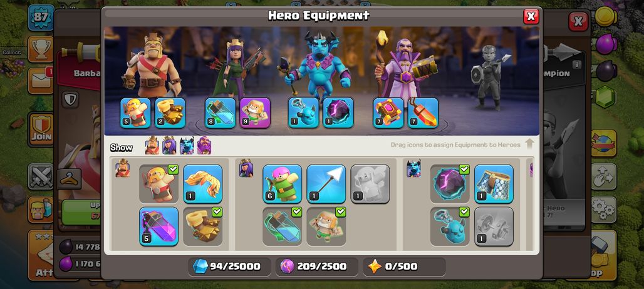Tap the Glowy Ore counter 209/2500
This screenshot has width=644, height=289.
tap(316, 266)
